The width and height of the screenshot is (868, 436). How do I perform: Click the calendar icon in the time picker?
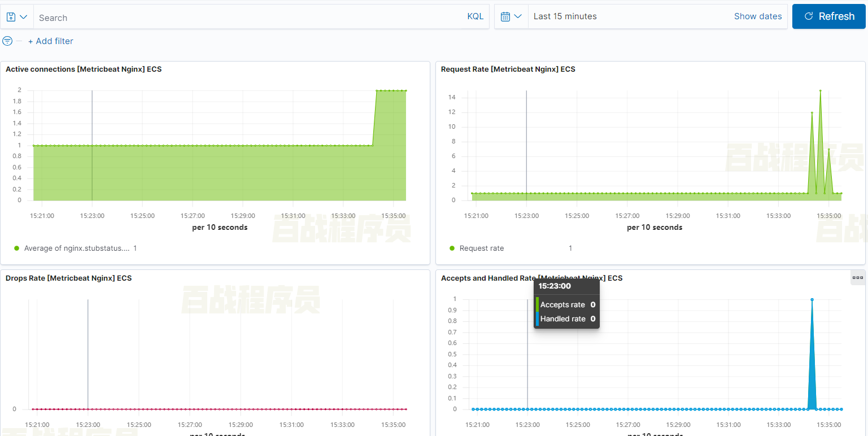click(507, 16)
